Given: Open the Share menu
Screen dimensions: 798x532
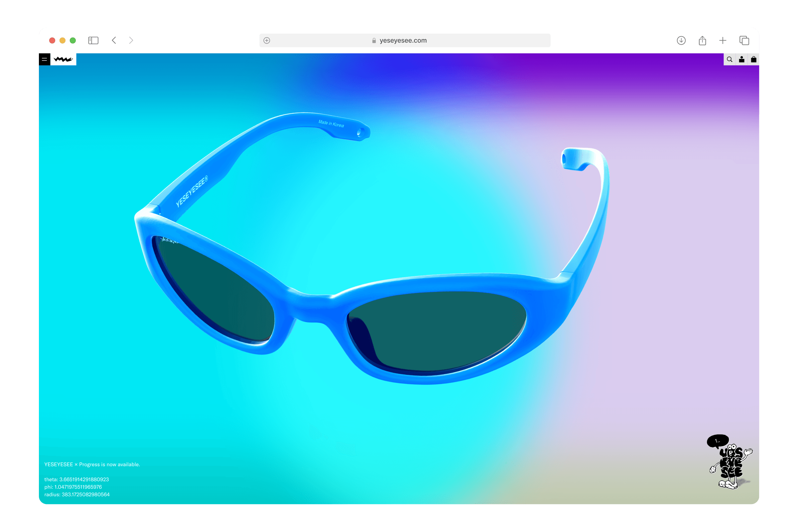Looking at the screenshot, I should pyautogui.click(x=702, y=40).
